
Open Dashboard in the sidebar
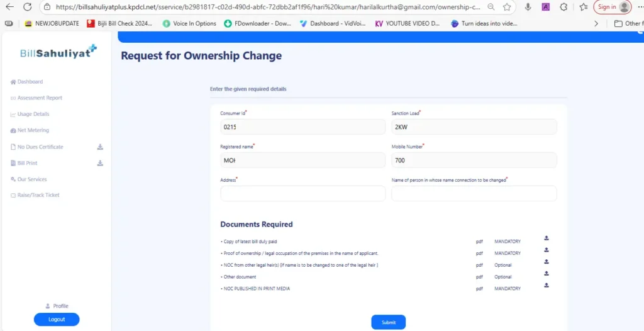click(x=30, y=82)
